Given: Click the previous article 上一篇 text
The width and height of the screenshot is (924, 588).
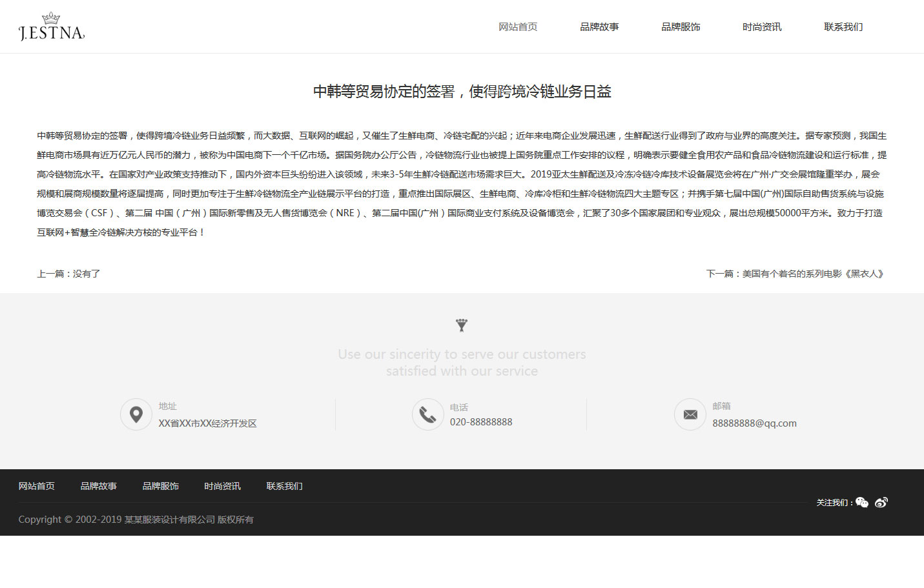Looking at the screenshot, I should coord(68,274).
